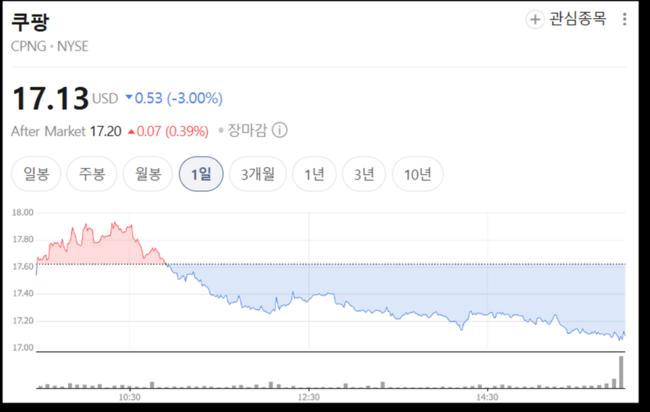
Task: Click the red up-triangle After Market icon
Action: pos(131,131)
